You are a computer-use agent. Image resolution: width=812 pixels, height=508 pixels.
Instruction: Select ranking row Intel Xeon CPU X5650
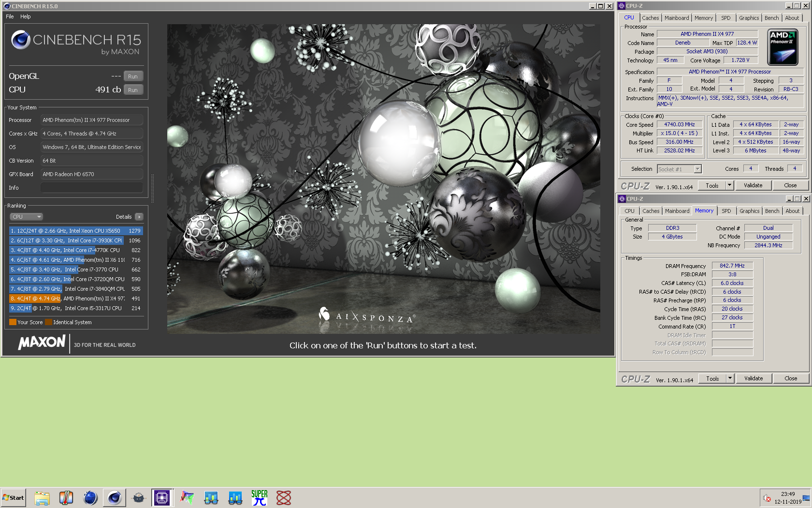click(x=76, y=231)
